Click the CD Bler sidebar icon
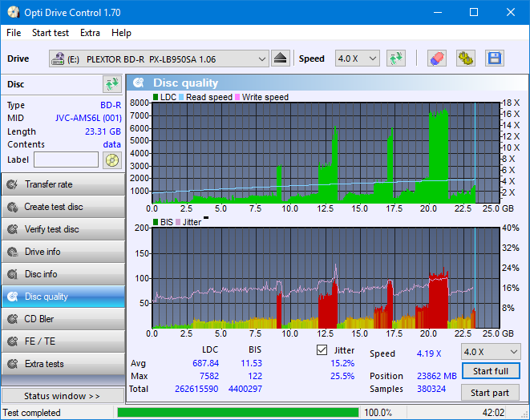Viewport: 530px width, 420px height. (13, 319)
